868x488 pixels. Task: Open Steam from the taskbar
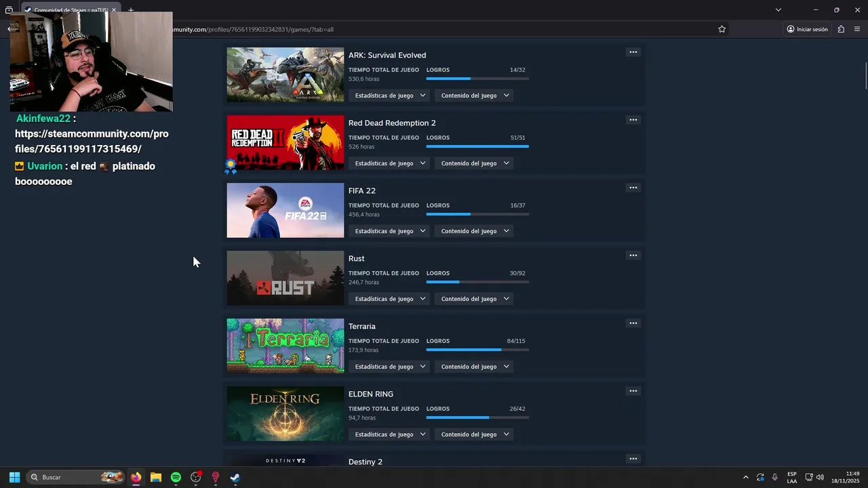[x=235, y=477]
